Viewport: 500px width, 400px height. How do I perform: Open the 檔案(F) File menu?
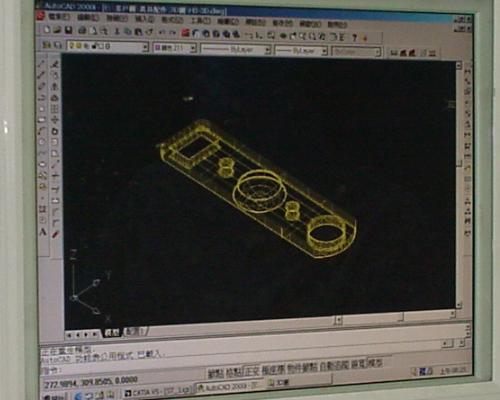tap(58, 16)
